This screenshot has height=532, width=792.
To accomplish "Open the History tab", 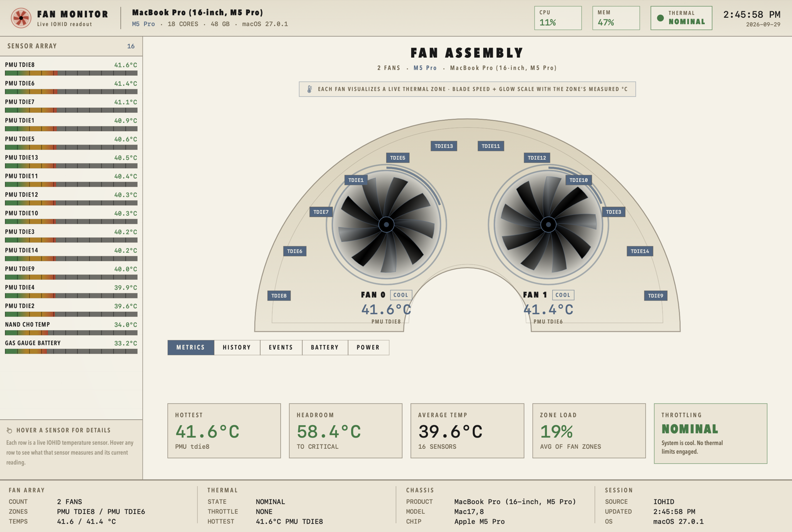I will (237, 347).
